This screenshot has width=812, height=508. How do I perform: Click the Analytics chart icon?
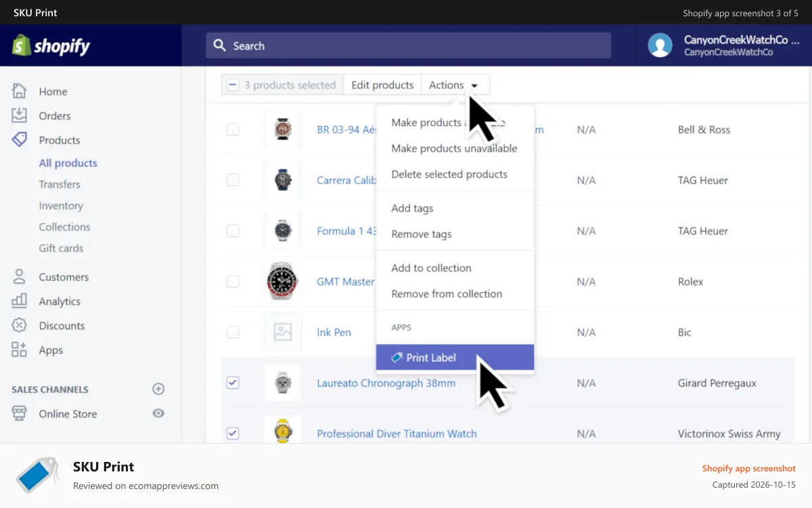(20, 301)
